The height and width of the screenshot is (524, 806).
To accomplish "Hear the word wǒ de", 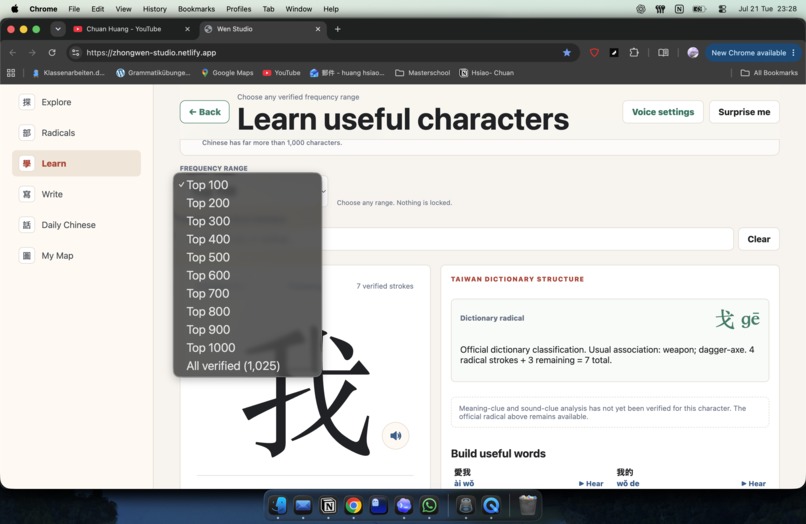I will pyautogui.click(x=754, y=483).
